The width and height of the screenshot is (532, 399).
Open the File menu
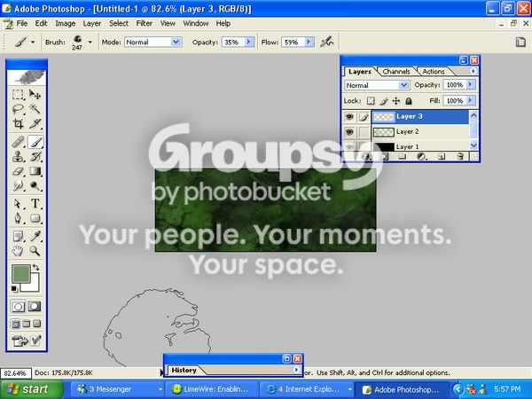tap(21, 23)
